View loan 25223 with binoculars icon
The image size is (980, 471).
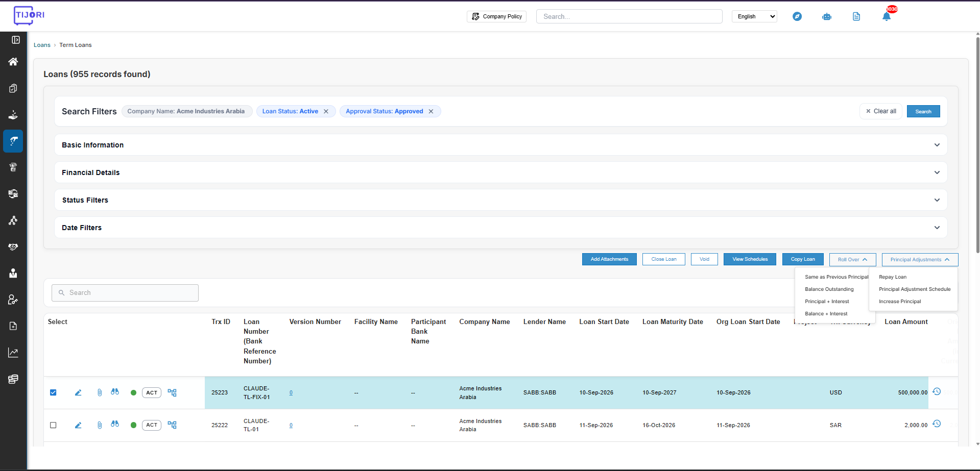tap(115, 392)
